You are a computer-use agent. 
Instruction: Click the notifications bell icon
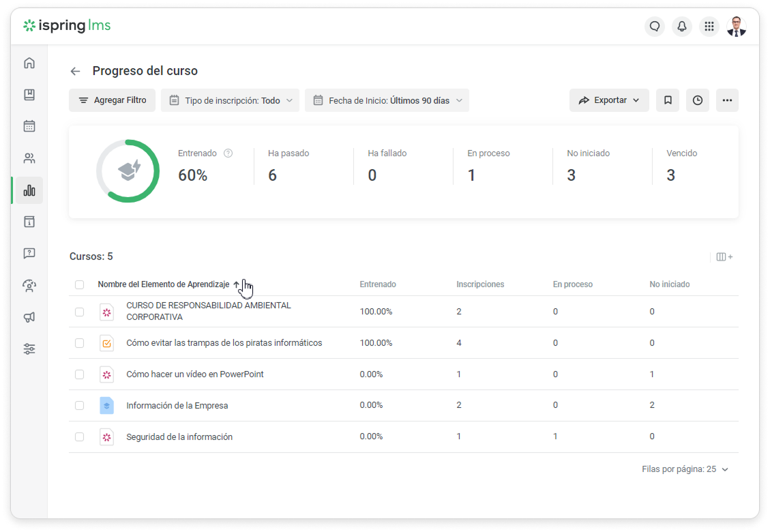point(682,27)
